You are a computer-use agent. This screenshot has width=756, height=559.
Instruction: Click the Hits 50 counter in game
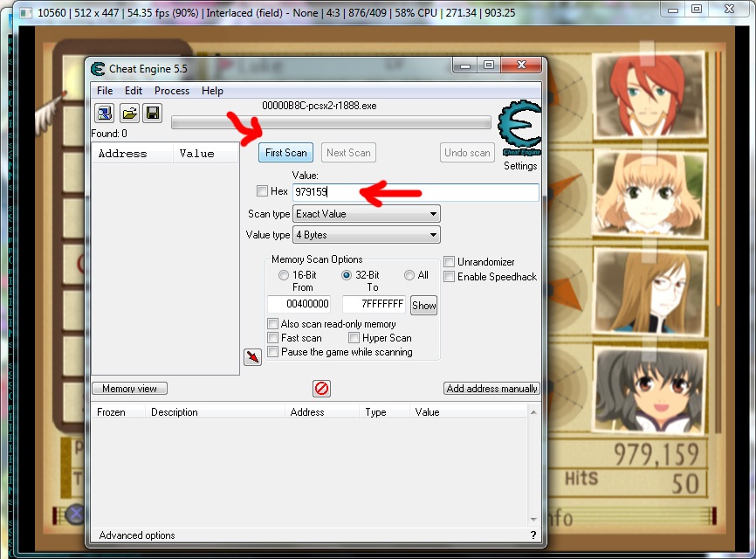(631, 482)
